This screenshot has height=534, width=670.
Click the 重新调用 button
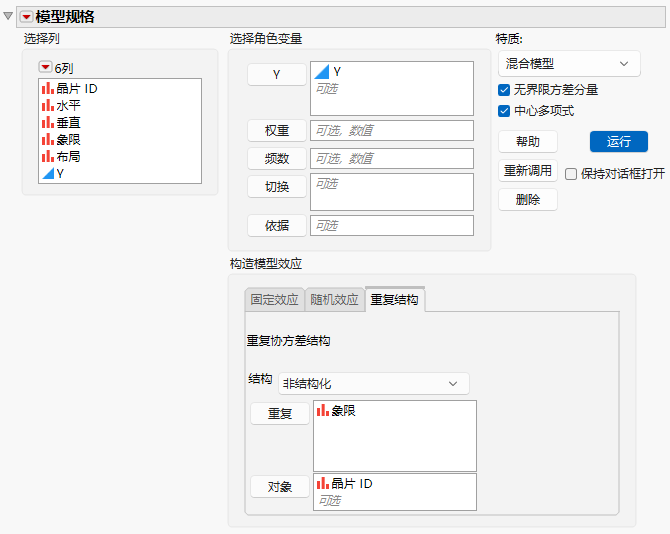(x=528, y=171)
